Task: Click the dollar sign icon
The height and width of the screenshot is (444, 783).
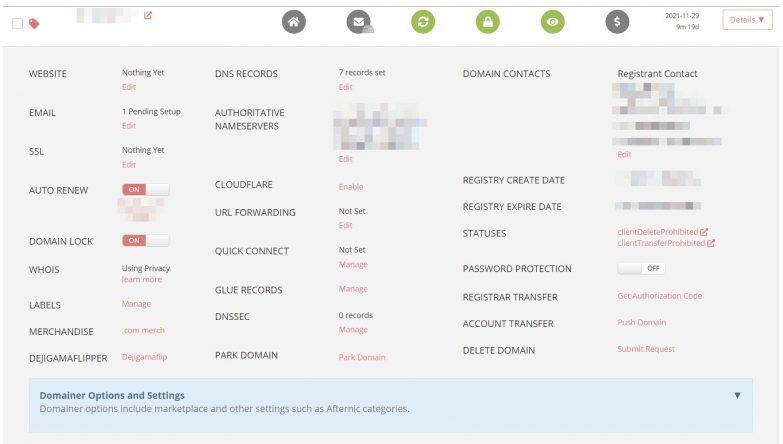Action: (x=617, y=22)
